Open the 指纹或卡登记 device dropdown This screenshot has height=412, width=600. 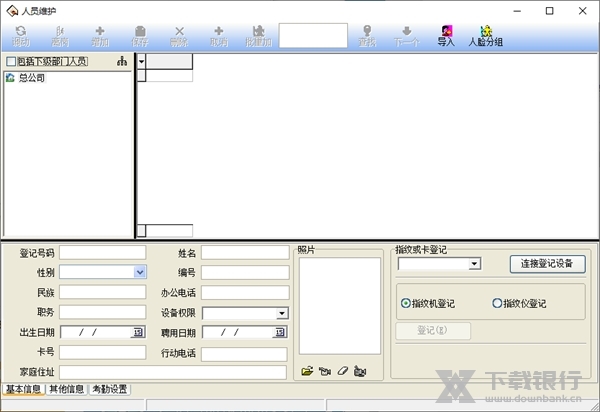point(474,264)
